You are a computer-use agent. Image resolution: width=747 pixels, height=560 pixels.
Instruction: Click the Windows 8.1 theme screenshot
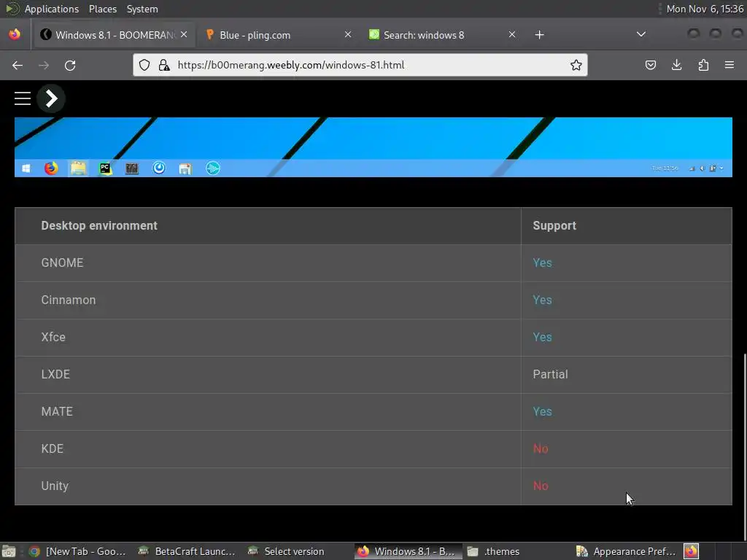(373, 147)
